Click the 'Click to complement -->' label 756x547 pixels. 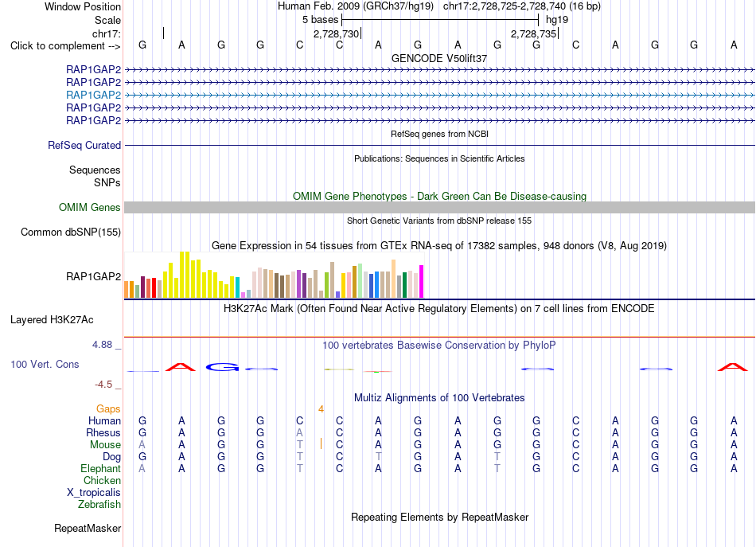point(65,46)
